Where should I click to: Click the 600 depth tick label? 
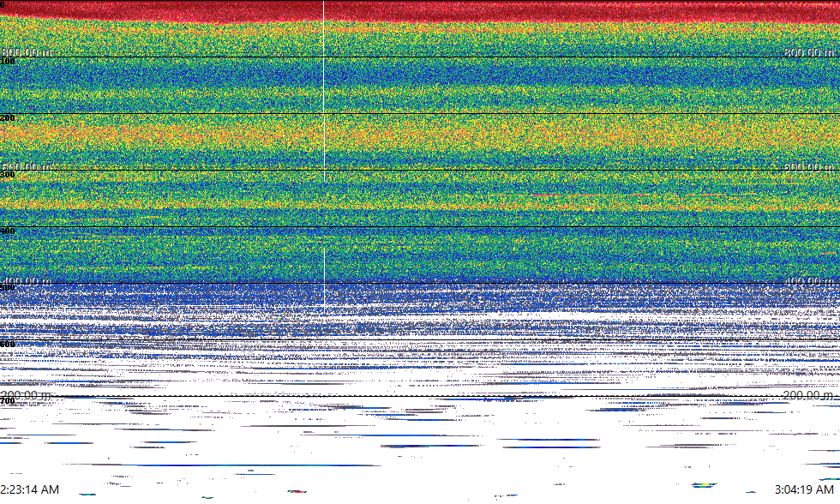pyautogui.click(x=8, y=345)
